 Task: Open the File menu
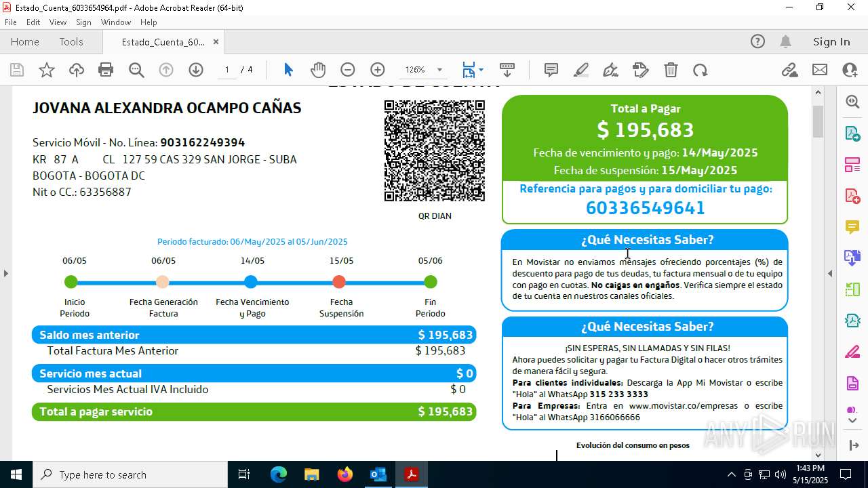coord(11,22)
